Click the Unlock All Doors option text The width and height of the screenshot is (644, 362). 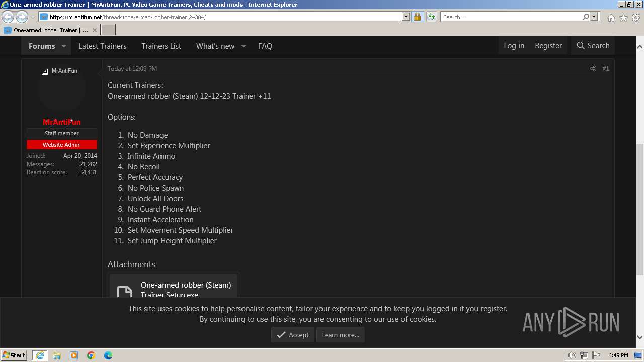pyautogui.click(x=155, y=198)
